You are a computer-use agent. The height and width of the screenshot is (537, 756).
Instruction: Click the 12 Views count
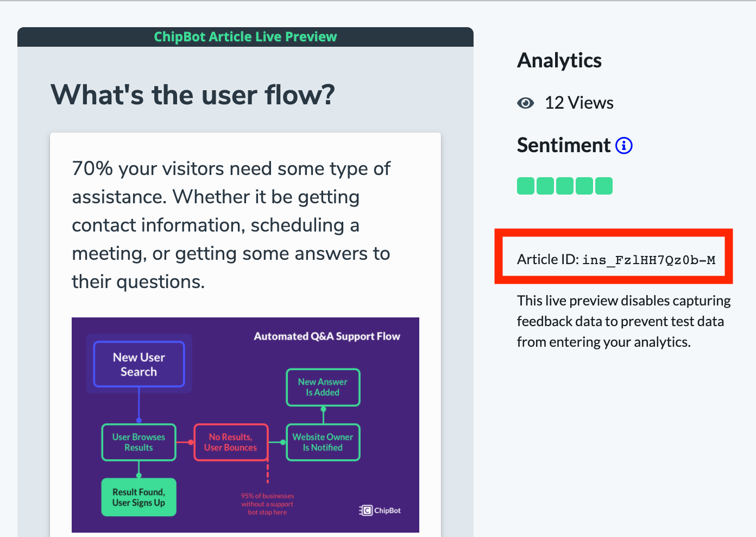point(579,103)
